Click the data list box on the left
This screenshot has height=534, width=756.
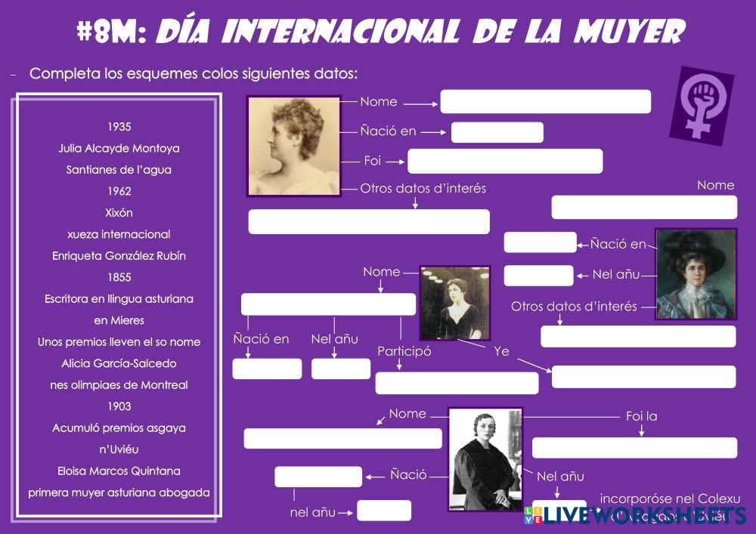coord(119,308)
